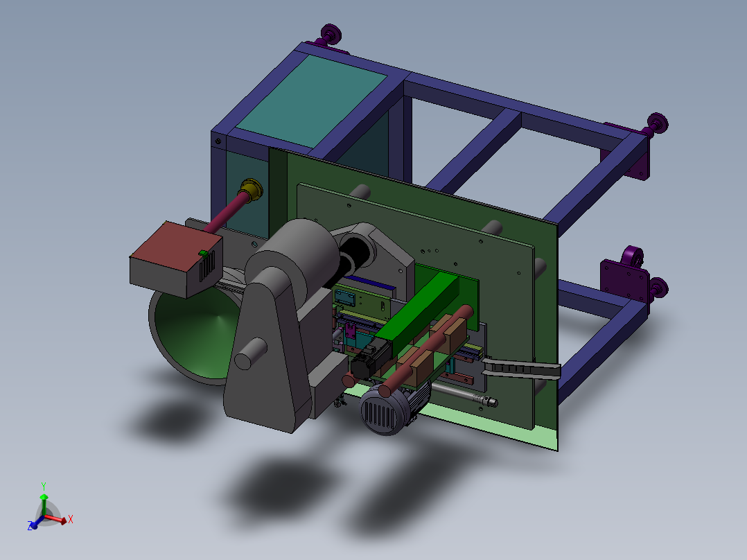Select the grey conveyor chute on plate

[x=522, y=368]
